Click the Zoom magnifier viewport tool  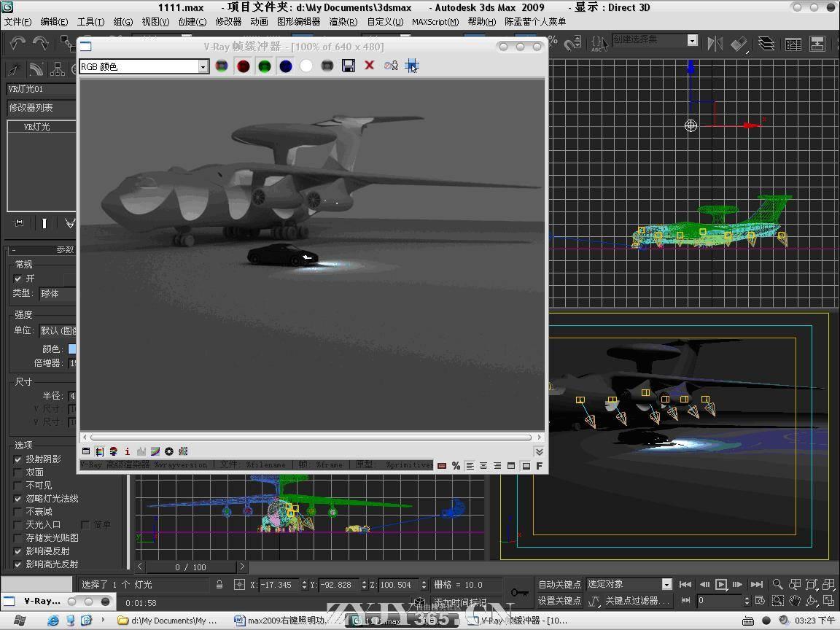[x=777, y=585]
